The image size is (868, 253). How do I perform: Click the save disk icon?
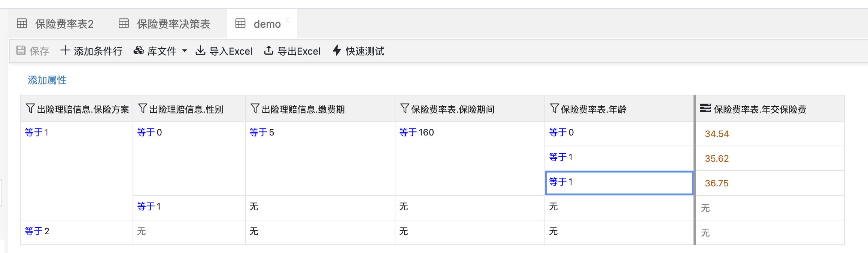click(x=21, y=51)
